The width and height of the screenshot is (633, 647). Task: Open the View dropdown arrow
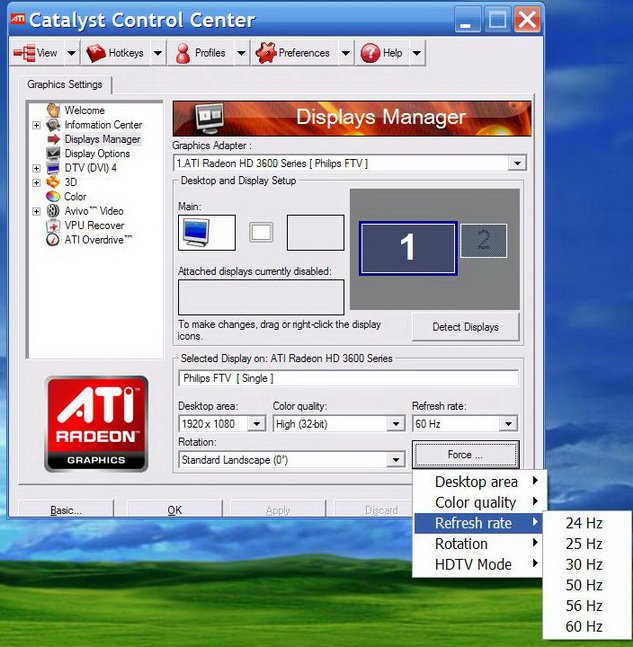click(x=71, y=53)
